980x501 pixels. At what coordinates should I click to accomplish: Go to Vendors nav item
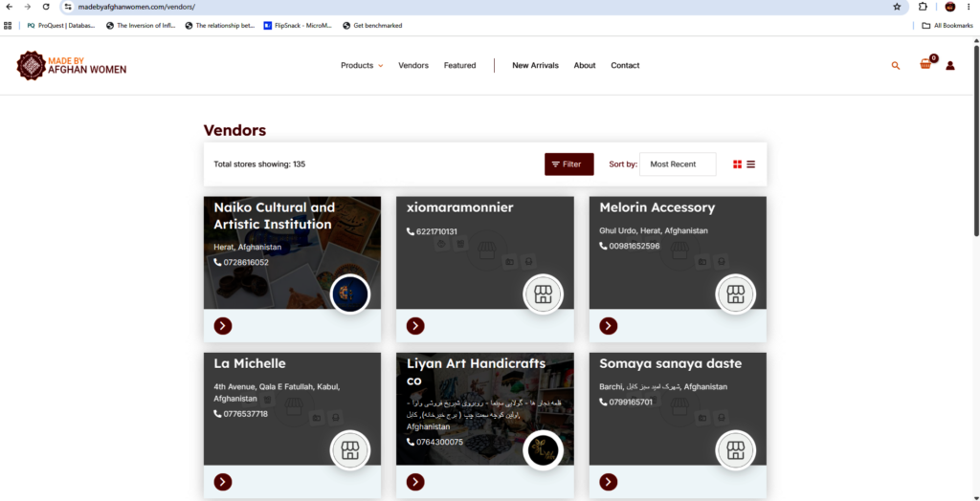point(413,65)
